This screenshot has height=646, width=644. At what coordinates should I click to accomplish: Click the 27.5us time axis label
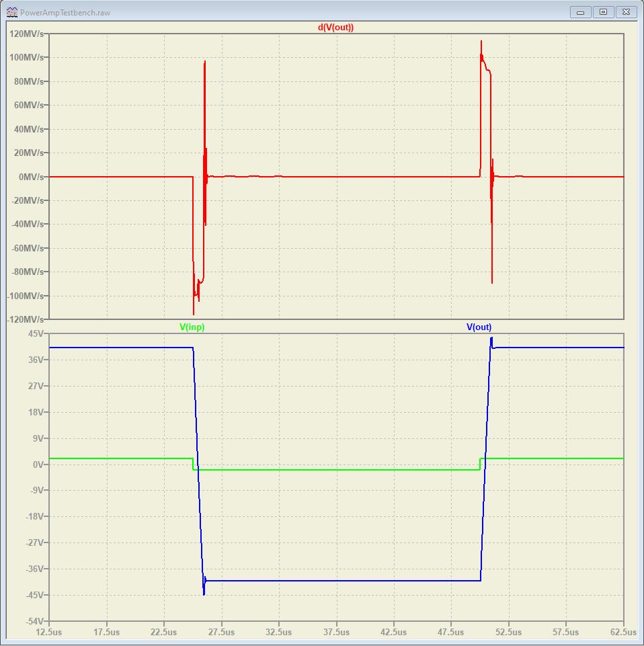pos(222,632)
